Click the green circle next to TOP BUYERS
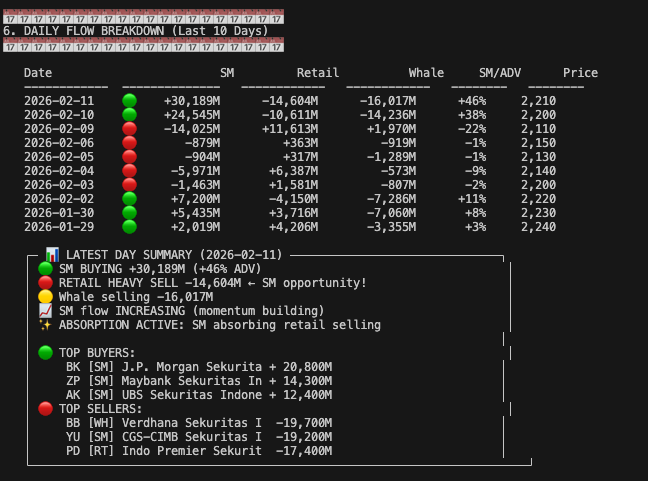 coord(45,353)
